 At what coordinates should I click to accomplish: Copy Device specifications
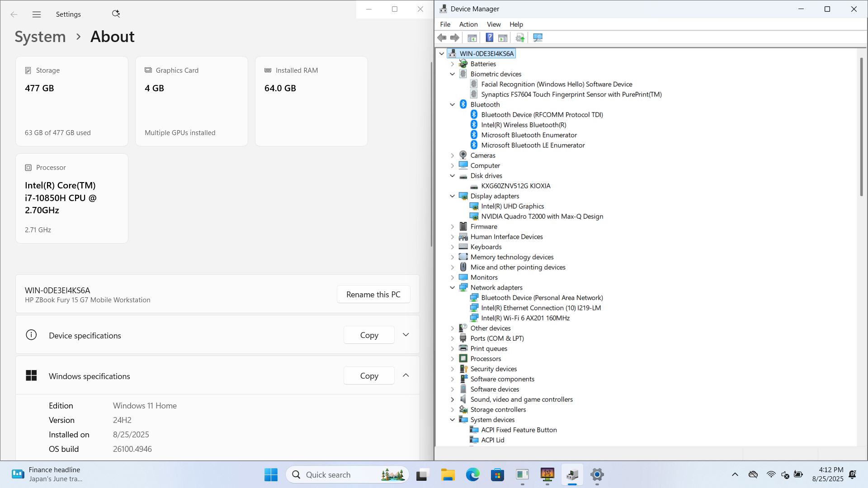tap(369, 335)
